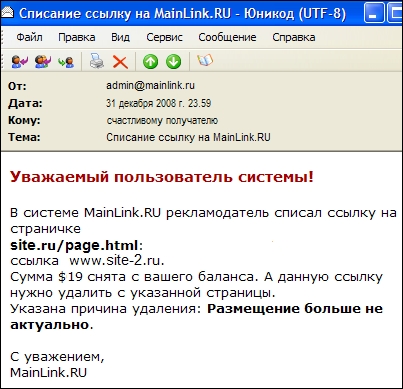Image resolution: width=403 pixels, height=389 pixels.
Task: Click the От: label
Action: pyautogui.click(x=17, y=86)
